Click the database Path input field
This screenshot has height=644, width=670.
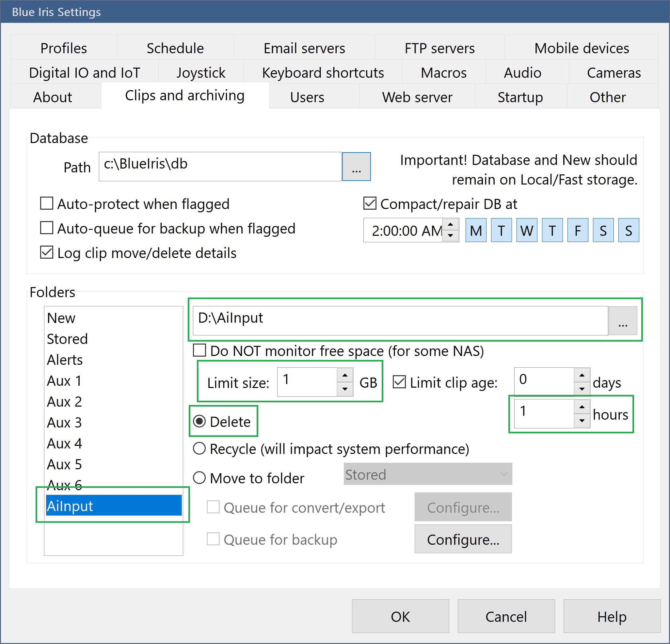(x=220, y=167)
